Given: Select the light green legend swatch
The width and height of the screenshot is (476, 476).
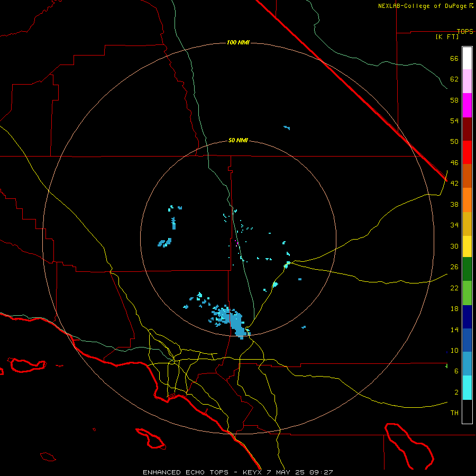Looking at the screenshot, I should (467, 293).
